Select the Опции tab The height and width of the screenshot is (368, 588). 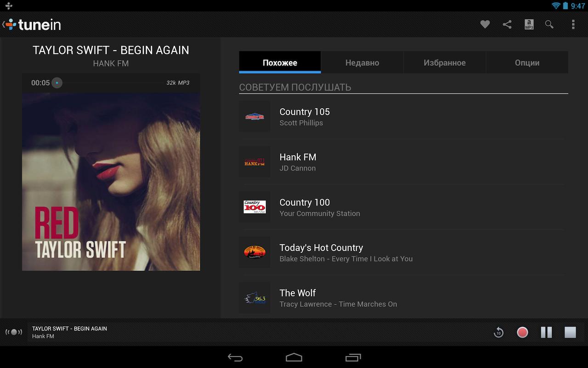pos(527,63)
